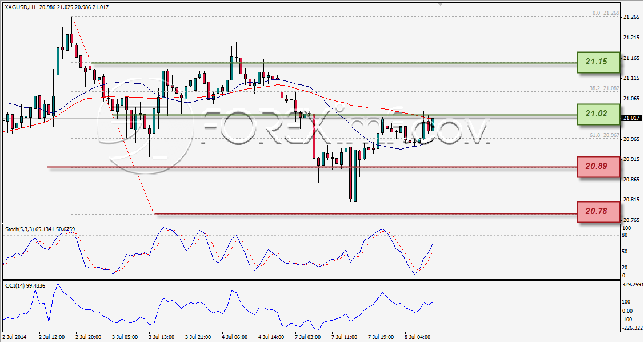Click the 7 Jul 19:00 time label
644x343 pixels.
click(381, 337)
